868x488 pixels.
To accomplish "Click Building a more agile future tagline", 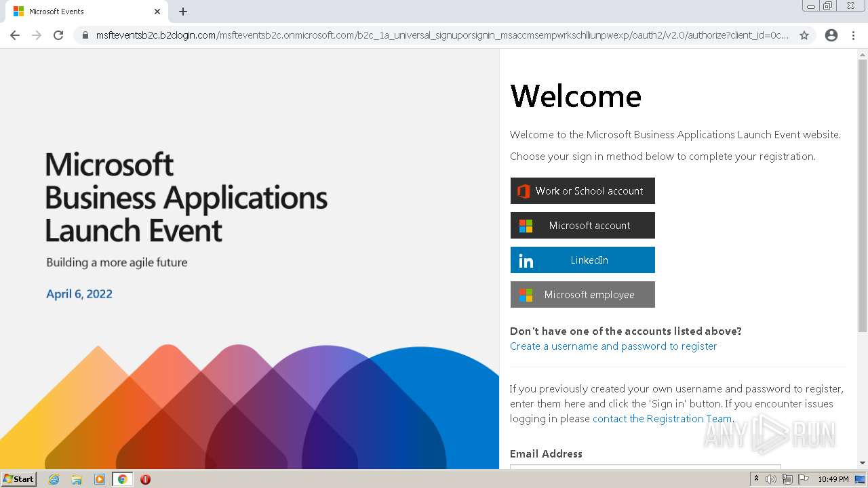I will pos(117,262).
